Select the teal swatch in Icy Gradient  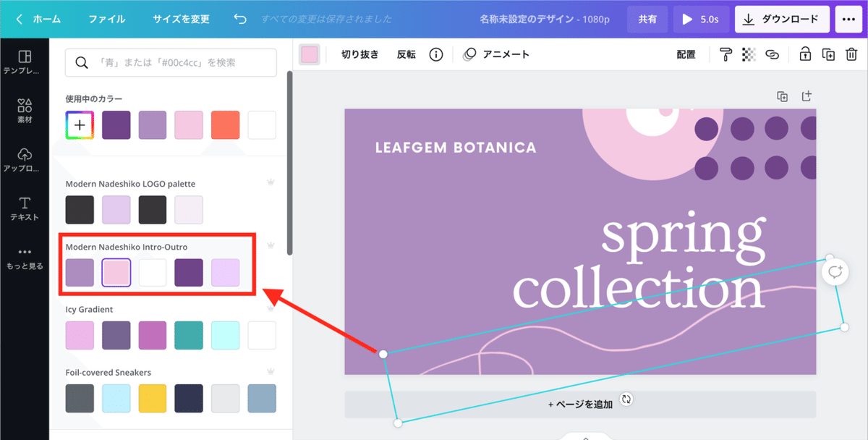tap(189, 335)
